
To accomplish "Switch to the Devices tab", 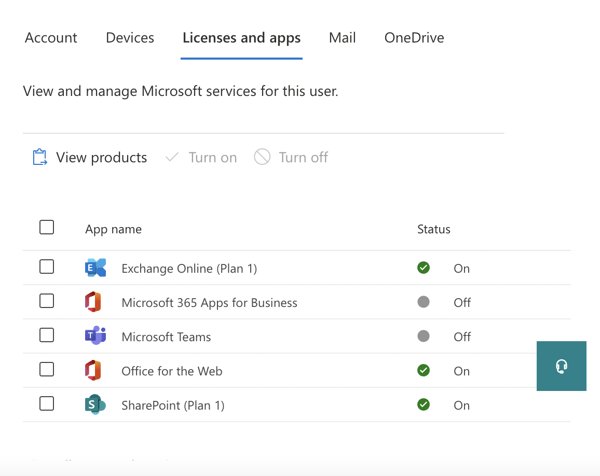I will tap(130, 38).
